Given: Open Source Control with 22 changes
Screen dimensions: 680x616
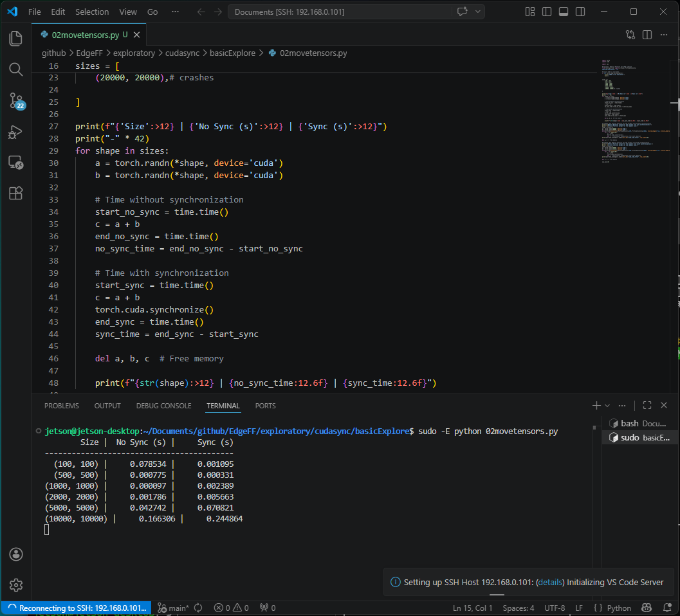Looking at the screenshot, I should [x=16, y=100].
